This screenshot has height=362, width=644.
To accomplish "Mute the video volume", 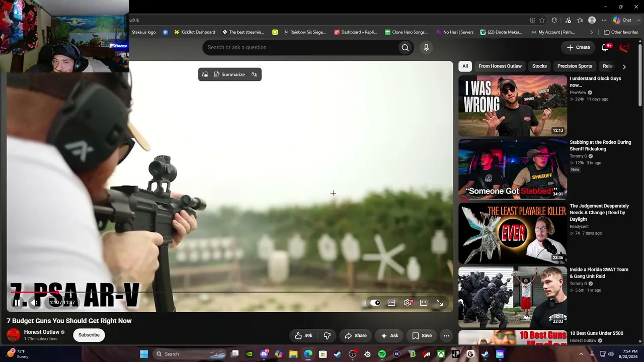I will point(35,303).
